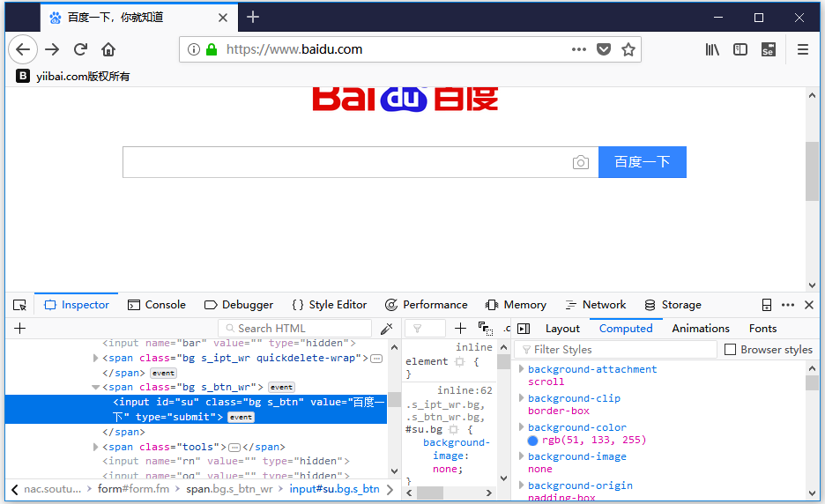Open the Selenium IDE extension icon
This screenshot has height=504, width=825.
[769, 49]
